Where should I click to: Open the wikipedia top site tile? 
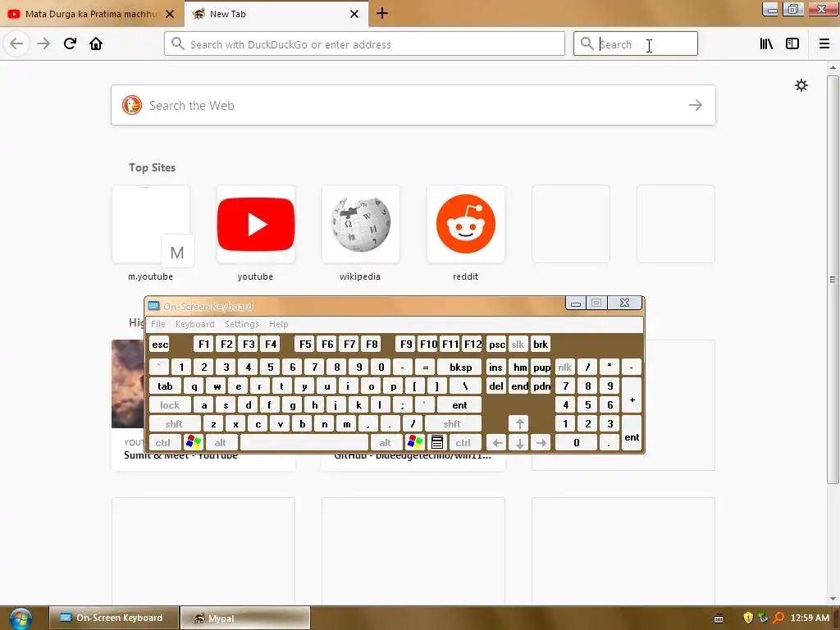click(361, 224)
